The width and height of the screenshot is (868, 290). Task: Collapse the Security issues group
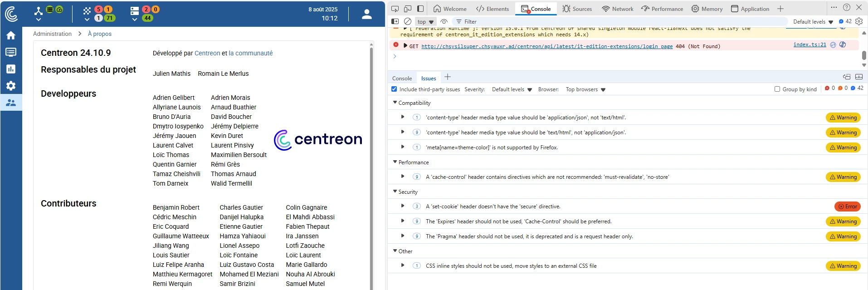point(395,192)
